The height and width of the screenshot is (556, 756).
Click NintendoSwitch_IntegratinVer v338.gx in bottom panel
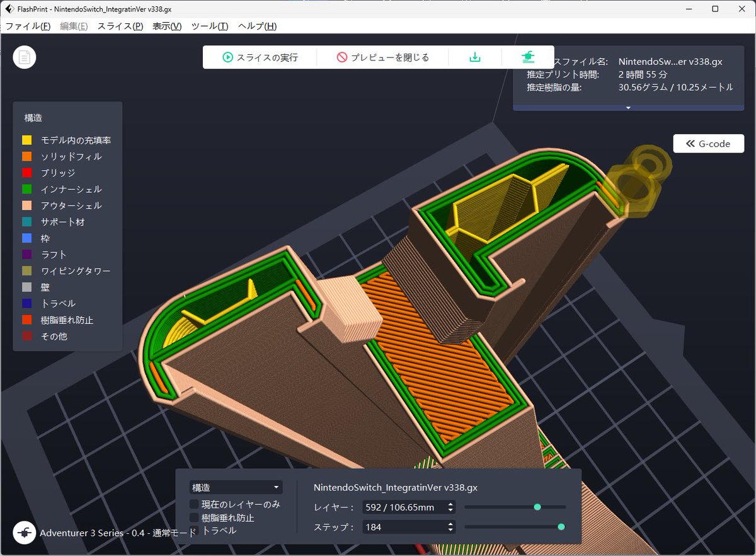pos(395,488)
